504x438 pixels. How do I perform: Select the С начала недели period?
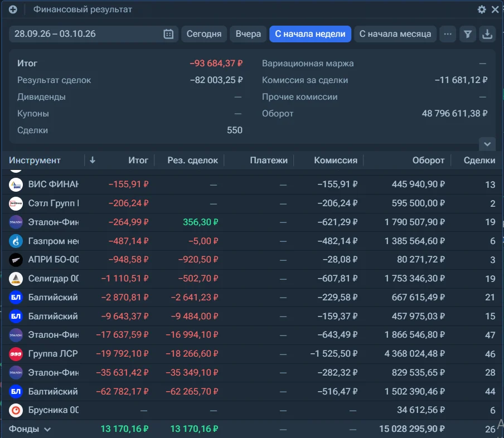click(x=310, y=34)
